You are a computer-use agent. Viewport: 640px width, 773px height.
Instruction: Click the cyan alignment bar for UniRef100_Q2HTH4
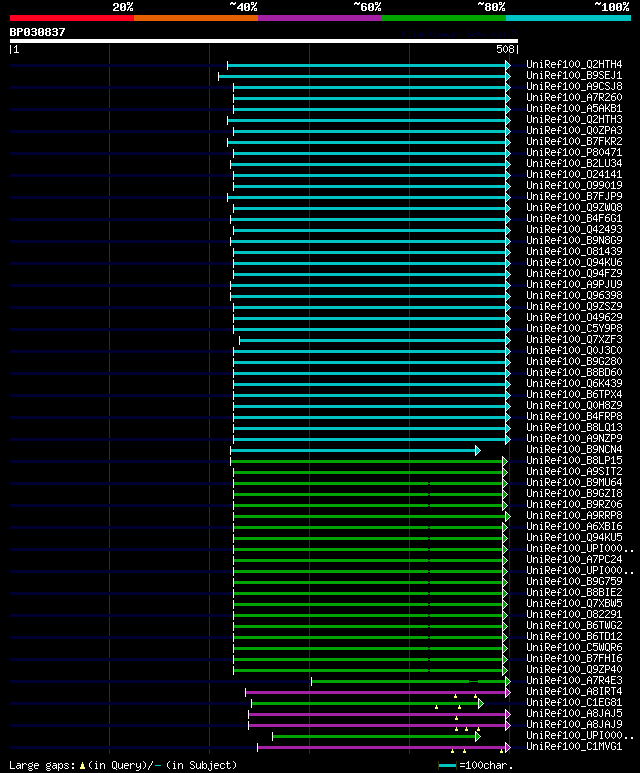(366, 65)
